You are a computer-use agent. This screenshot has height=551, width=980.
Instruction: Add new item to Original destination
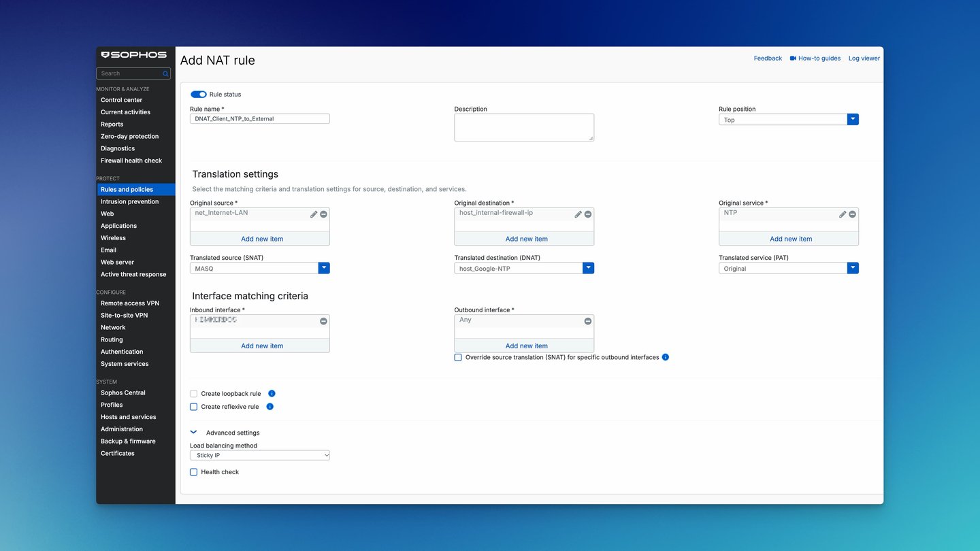(527, 239)
